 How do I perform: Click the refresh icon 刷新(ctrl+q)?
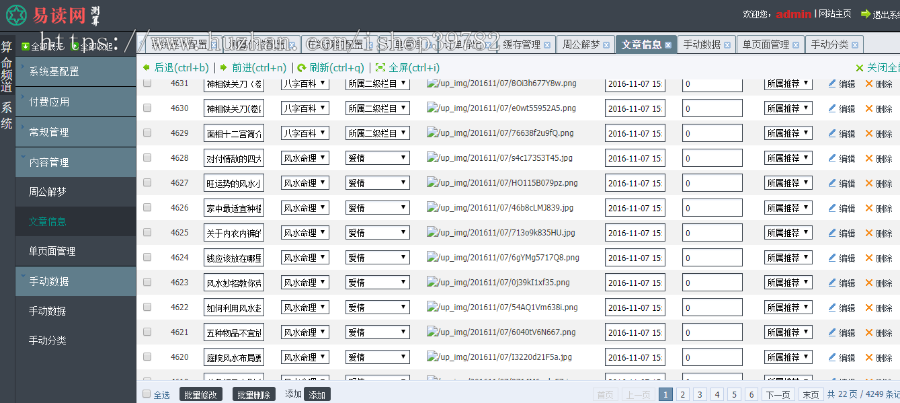pyautogui.click(x=301, y=67)
